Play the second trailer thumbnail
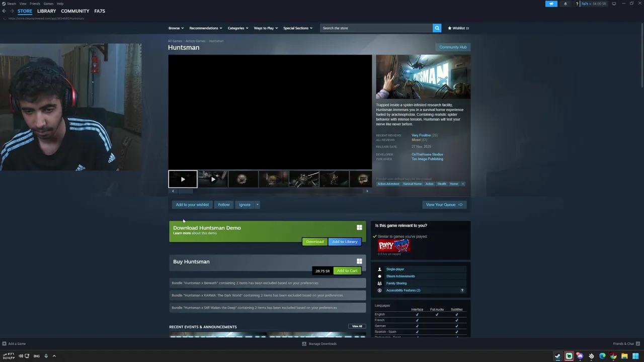Image resolution: width=644 pixels, height=362 pixels. [x=213, y=179]
